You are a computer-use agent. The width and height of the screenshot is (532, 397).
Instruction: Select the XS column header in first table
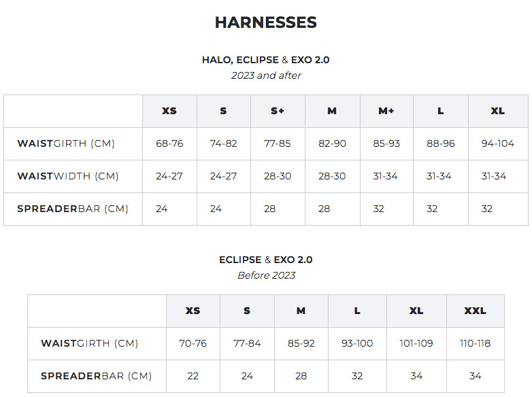pyautogui.click(x=169, y=111)
